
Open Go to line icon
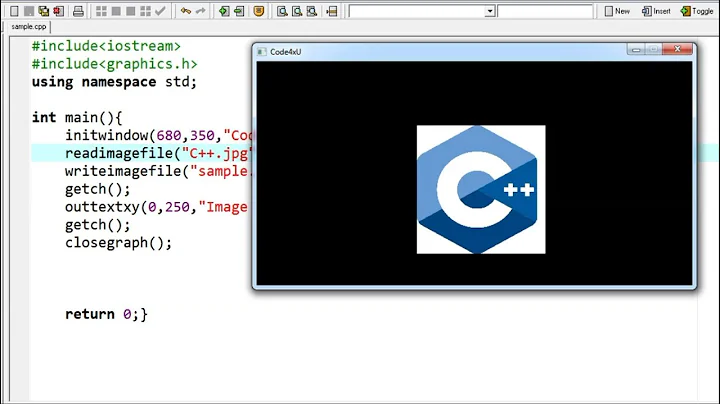click(x=332, y=11)
